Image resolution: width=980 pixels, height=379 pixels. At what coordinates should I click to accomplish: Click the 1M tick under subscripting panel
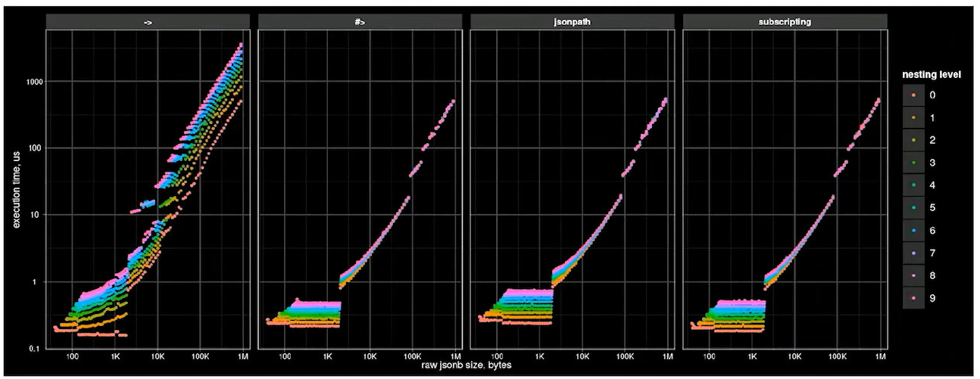879,356
